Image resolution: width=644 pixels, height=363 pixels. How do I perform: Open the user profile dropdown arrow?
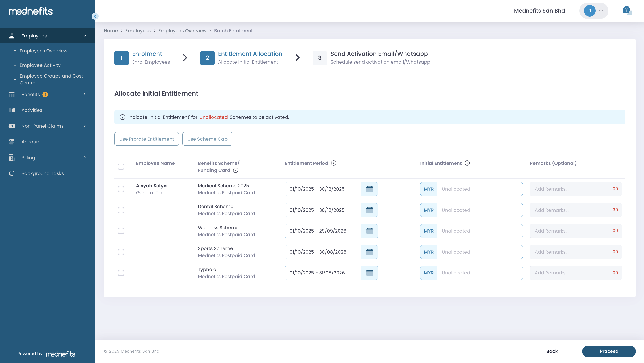[601, 11]
